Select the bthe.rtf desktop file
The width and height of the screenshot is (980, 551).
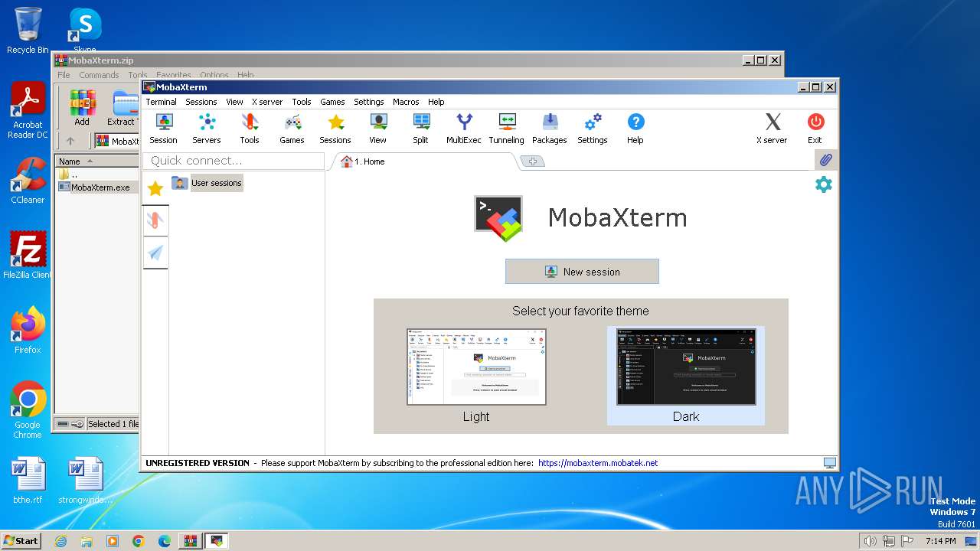(x=28, y=481)
